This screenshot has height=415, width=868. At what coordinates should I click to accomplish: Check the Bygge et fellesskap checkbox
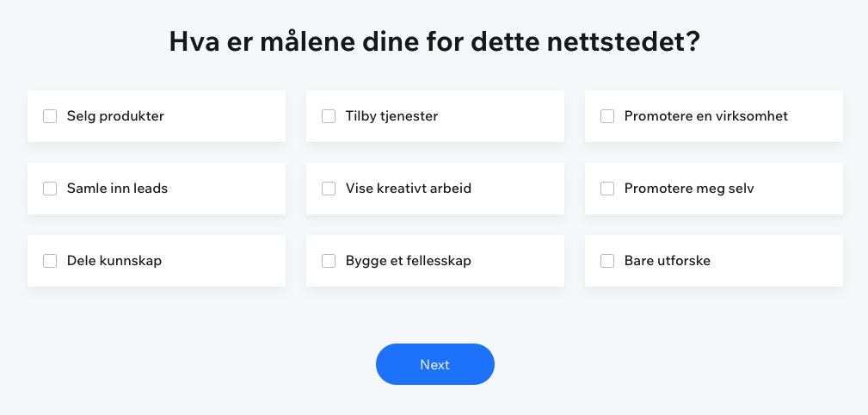(x=329, y=261)
